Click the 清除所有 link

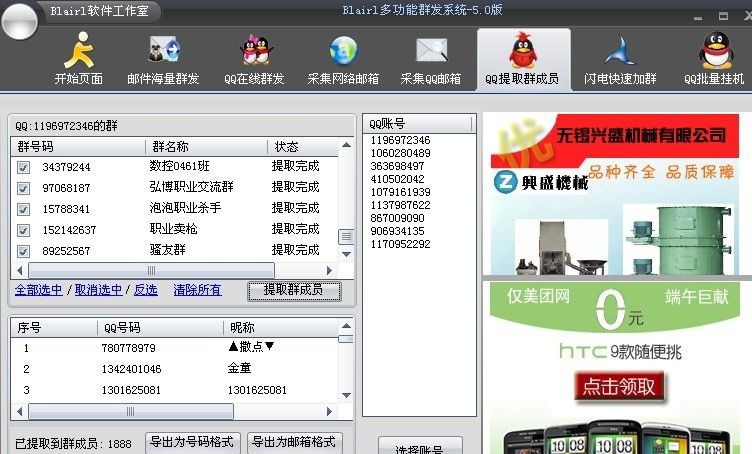tap(198, 290)
